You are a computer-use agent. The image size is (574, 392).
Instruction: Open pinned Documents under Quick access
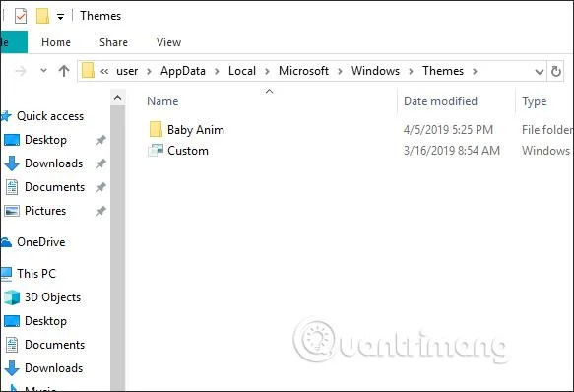click(x=54, y=187)
